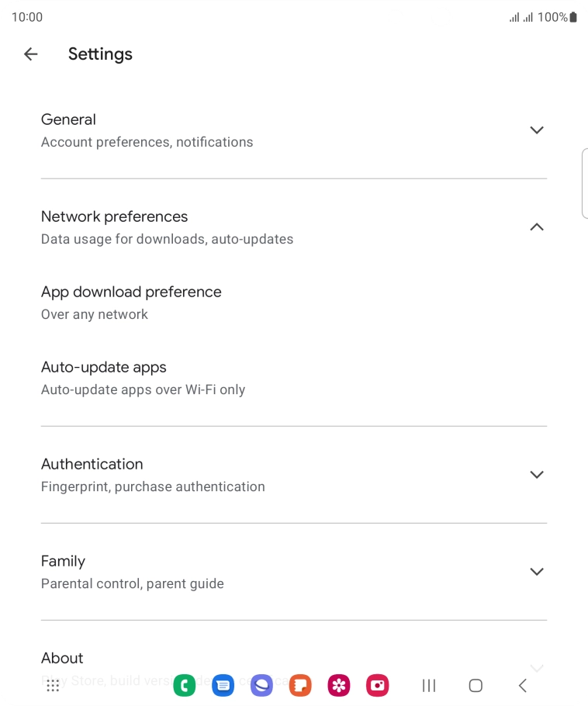Image resolution: width=588 pixels, height=706 pixels.
Task: Expand the Family section chevron
Action: pyautogui.click(x=536, y=572)
